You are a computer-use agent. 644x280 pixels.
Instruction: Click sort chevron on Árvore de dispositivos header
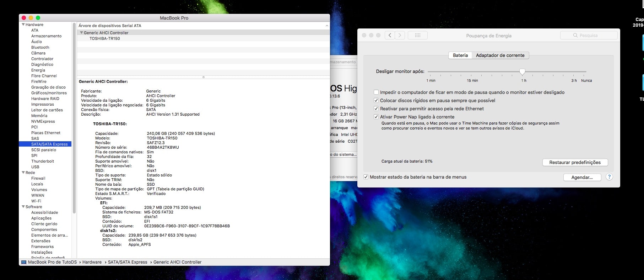(x=327, y=26)
